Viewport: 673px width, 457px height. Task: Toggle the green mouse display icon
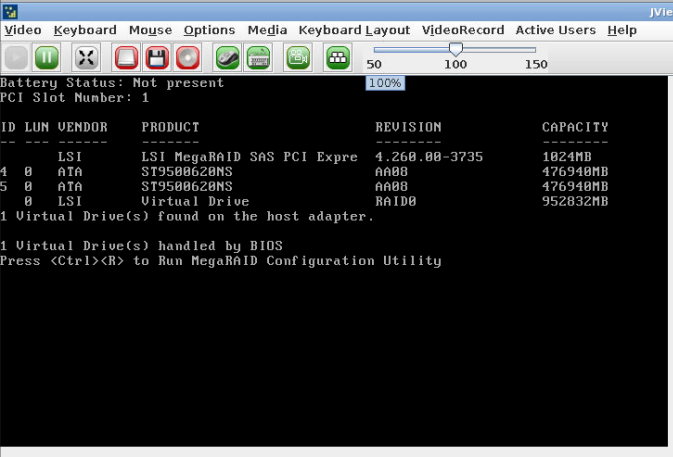228,57
